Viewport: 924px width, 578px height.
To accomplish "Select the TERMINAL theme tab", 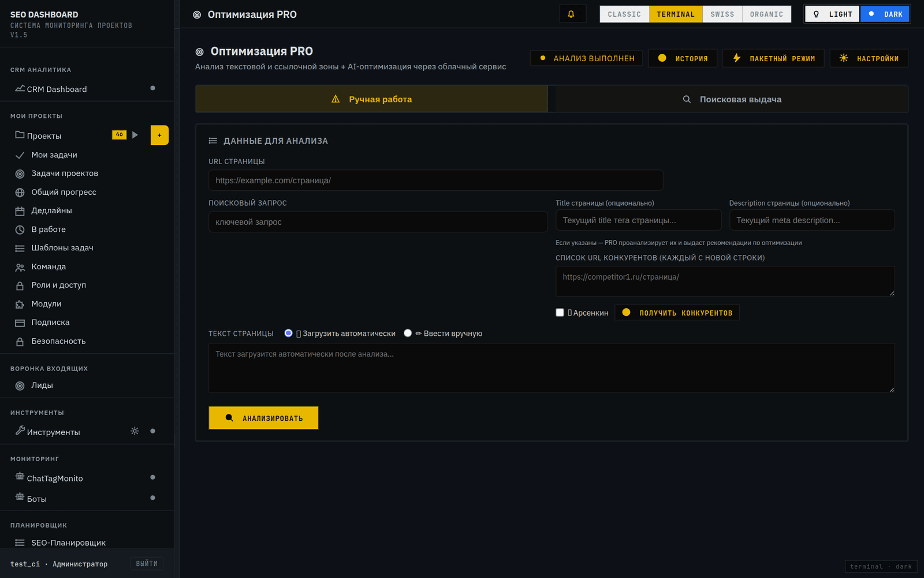I will coord(676,14).
